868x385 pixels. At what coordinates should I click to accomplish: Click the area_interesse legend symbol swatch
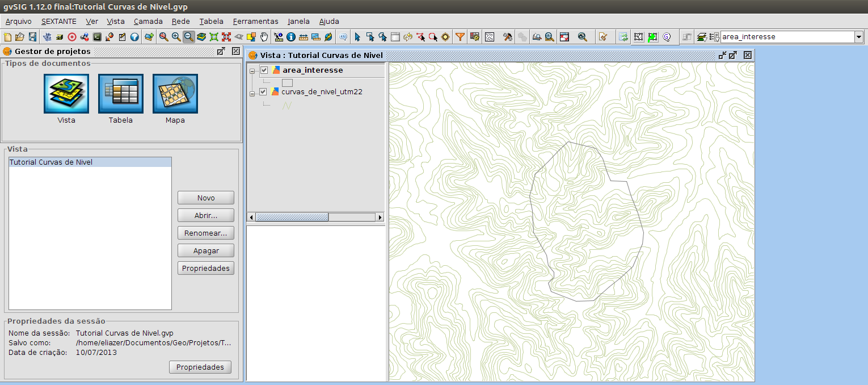point(287,82)
